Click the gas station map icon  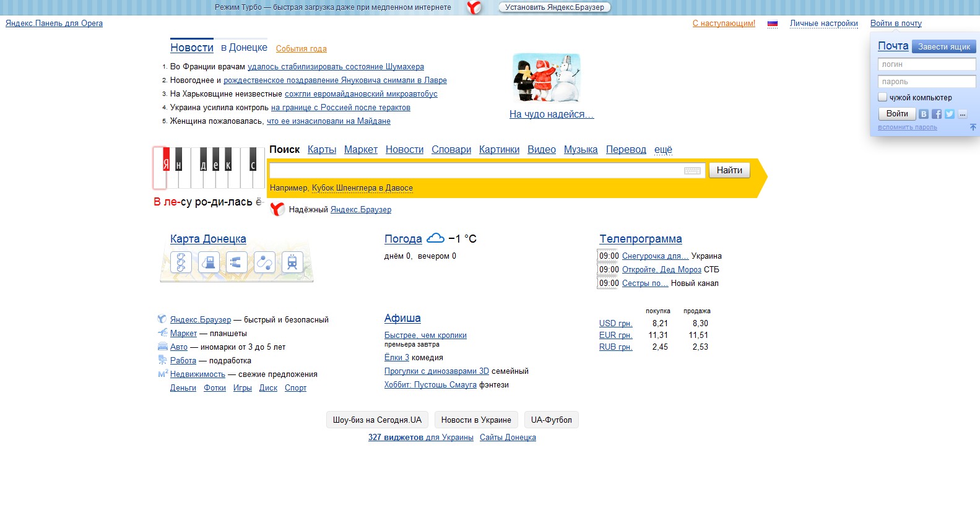tap(209, 262)
